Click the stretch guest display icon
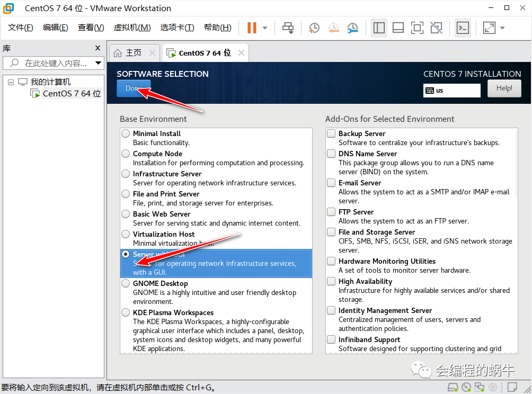The image size is (532, 394). tap(489, 28)
